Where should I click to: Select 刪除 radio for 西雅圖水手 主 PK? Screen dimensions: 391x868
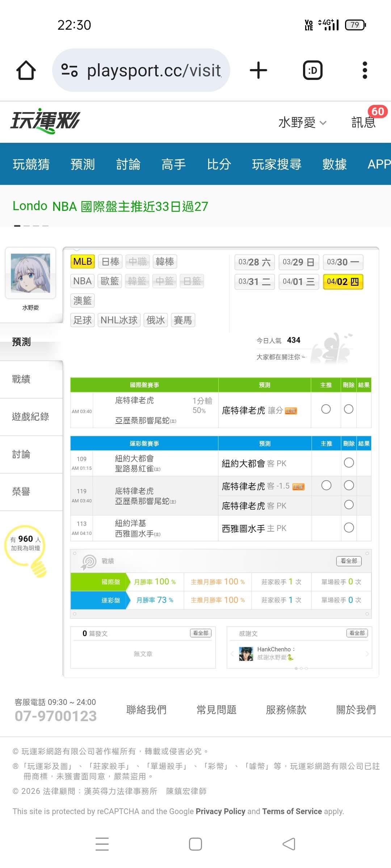click(349, 528)
